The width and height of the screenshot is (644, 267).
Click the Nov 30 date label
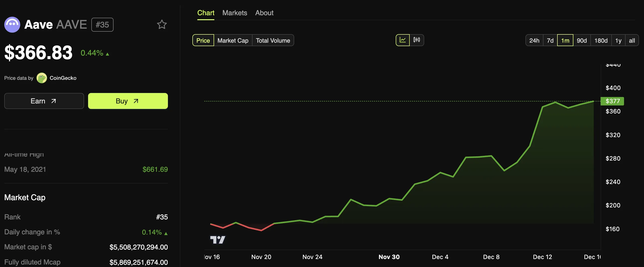[389, 257]
